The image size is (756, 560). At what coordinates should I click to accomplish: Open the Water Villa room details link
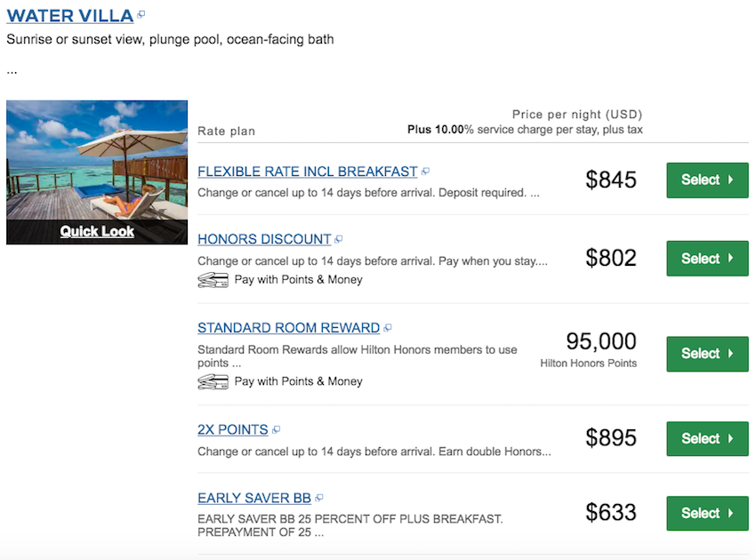[x=69, y=15]
